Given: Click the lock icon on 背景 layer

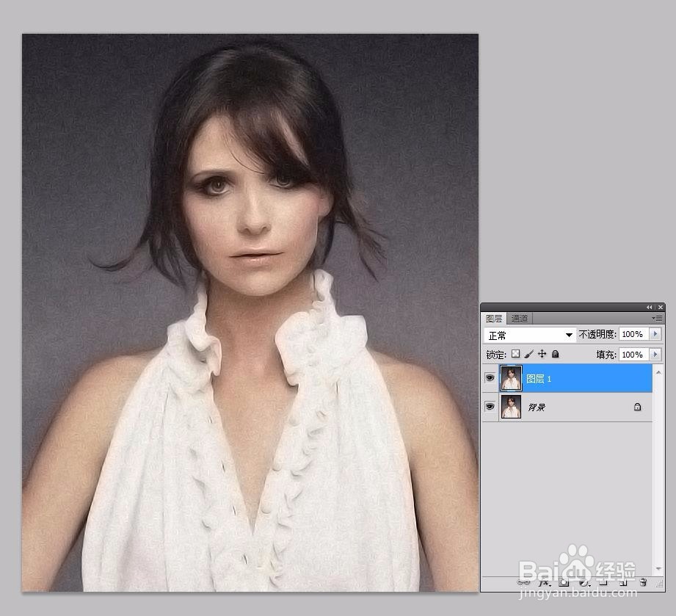Looking at the screenshot, I should [x=637, y=407].
